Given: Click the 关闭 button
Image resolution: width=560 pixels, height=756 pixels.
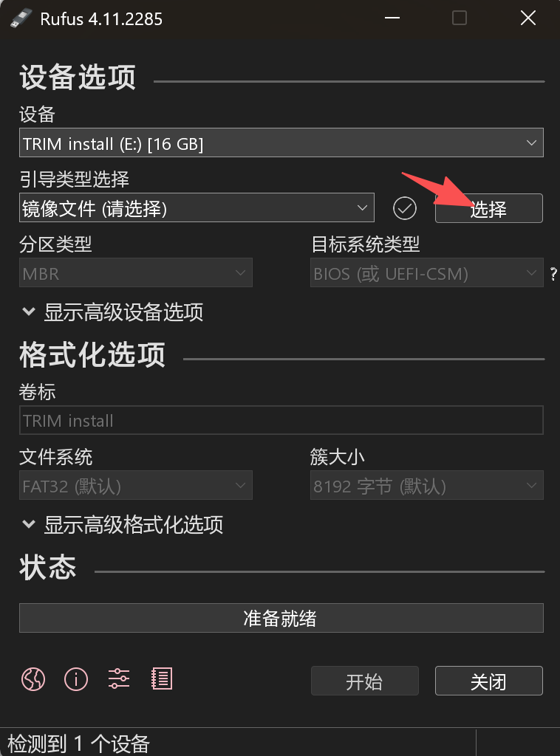Looking at the screenshot, I should [488, 681].
